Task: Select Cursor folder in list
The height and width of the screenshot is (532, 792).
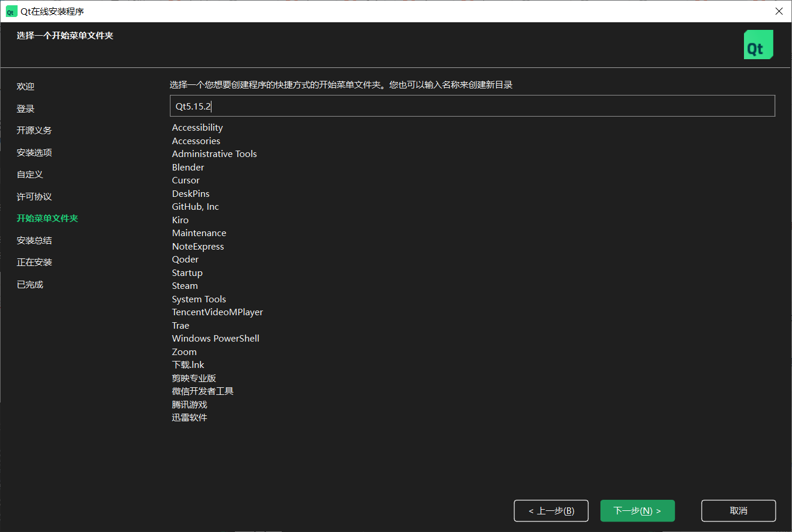Action: [186, 180]
